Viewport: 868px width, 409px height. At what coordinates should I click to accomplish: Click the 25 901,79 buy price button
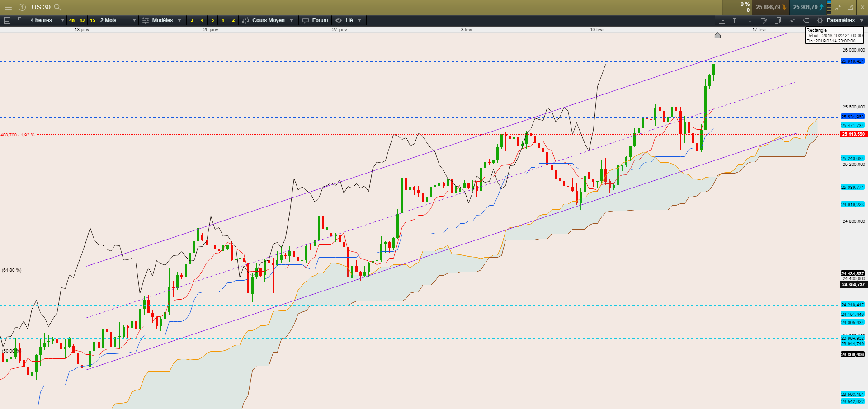(x=807, y=7)
